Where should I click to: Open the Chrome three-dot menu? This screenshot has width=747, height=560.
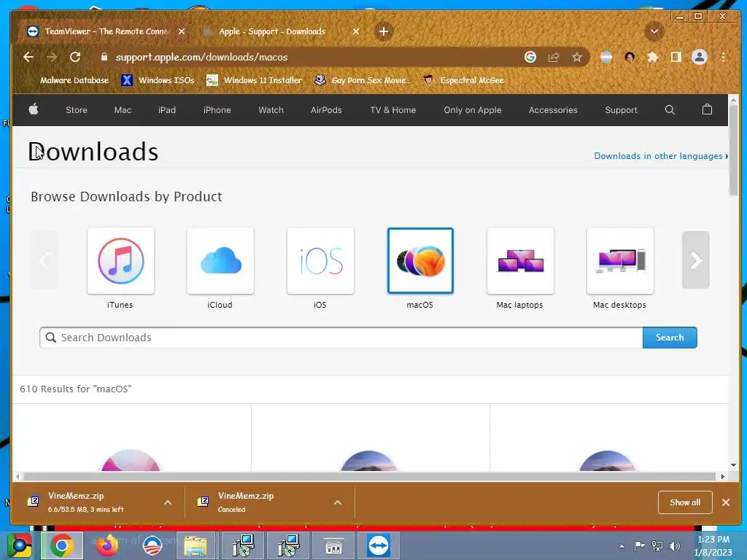click(x=723, y=57)
